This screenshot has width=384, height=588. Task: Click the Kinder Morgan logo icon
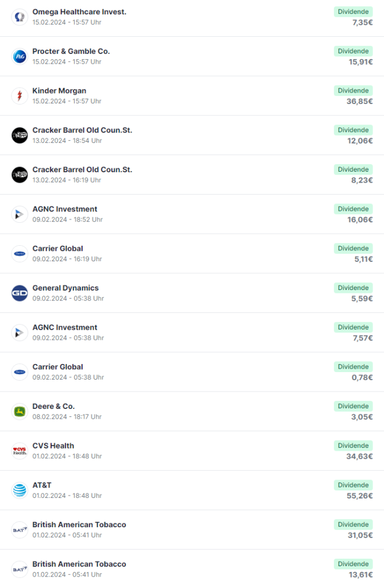click(x=20, y=96)
